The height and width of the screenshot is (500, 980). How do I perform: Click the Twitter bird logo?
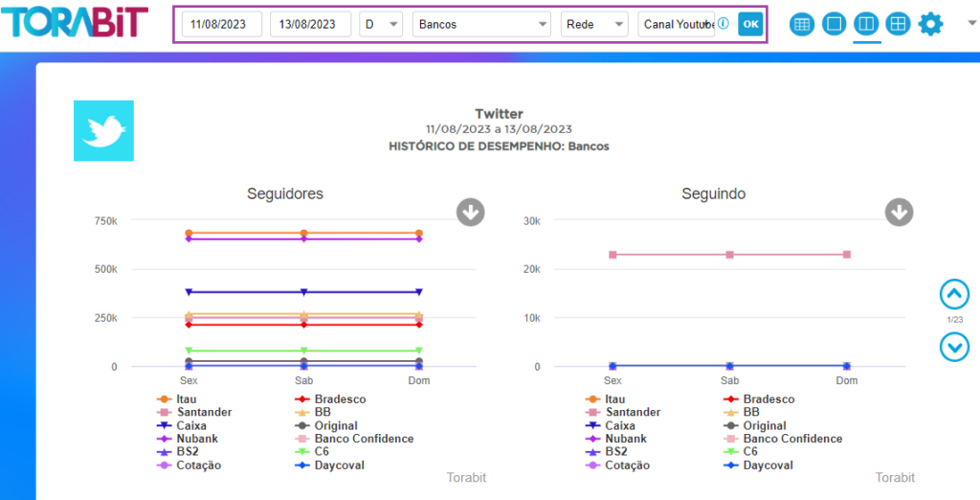tap(103, 131)
